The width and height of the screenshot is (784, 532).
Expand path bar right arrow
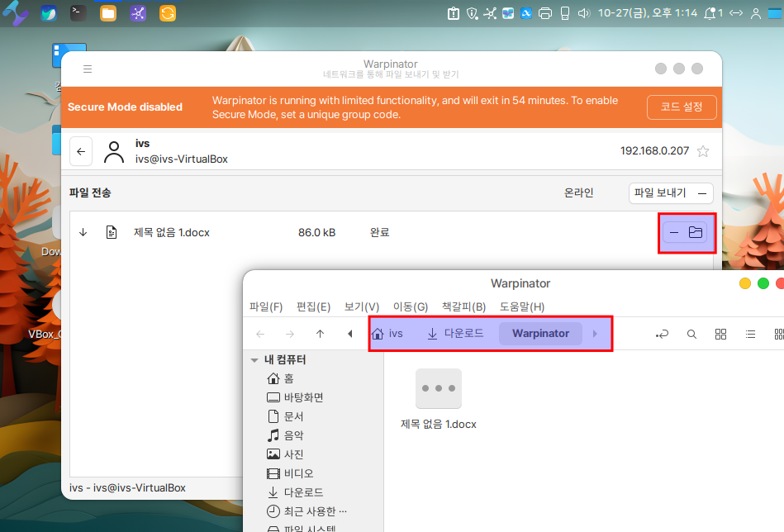pos(595,334)
